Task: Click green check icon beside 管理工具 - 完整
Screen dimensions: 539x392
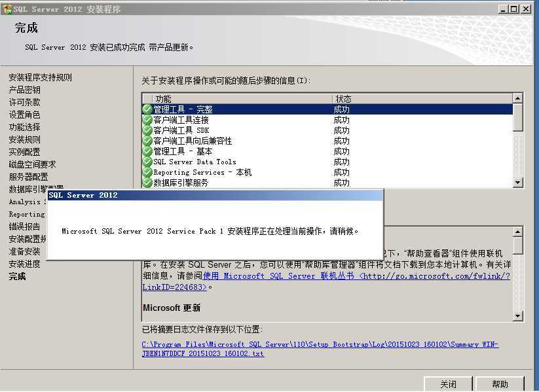Action: click(x=147, y=109)
